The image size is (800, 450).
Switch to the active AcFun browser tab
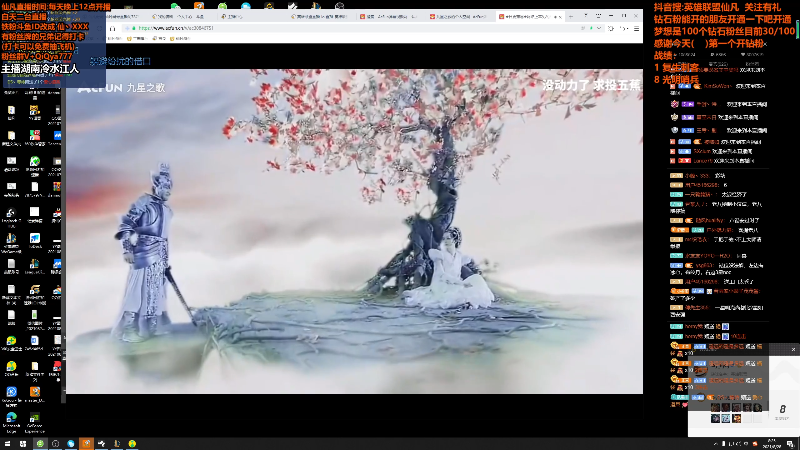(x=530, y=16)
